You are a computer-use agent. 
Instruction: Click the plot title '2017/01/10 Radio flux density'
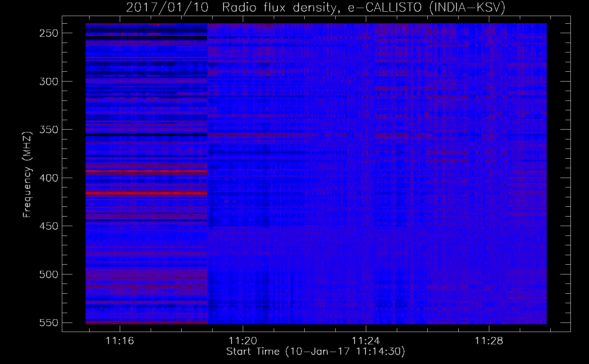[x=231, y=7]
